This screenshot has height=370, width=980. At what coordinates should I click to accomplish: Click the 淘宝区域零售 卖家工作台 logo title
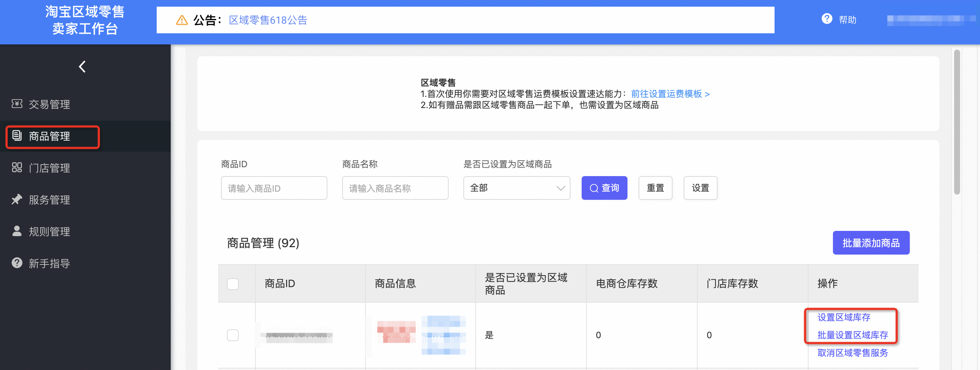pyautogui.click(x=85, y=20)
